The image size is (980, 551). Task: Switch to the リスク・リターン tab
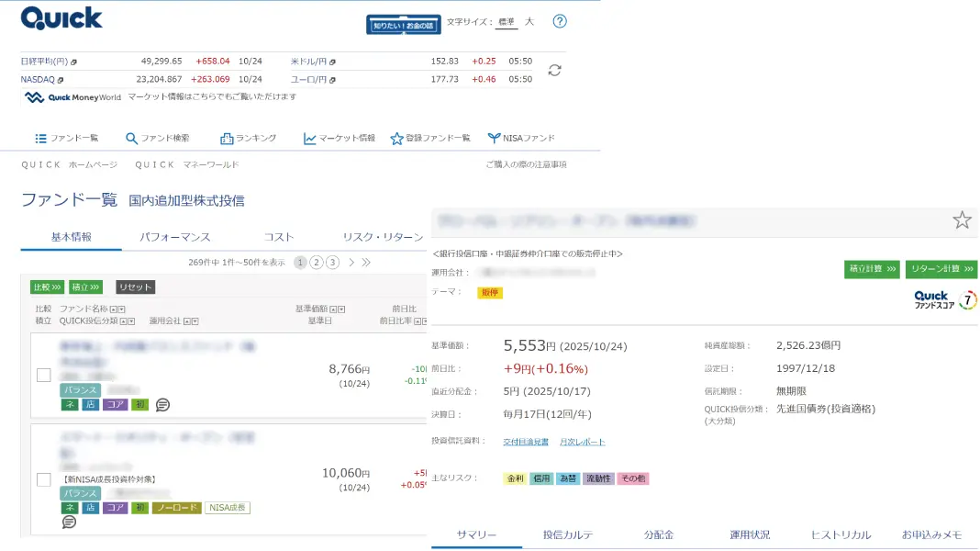pyautogui.click(x=383, y=237)
